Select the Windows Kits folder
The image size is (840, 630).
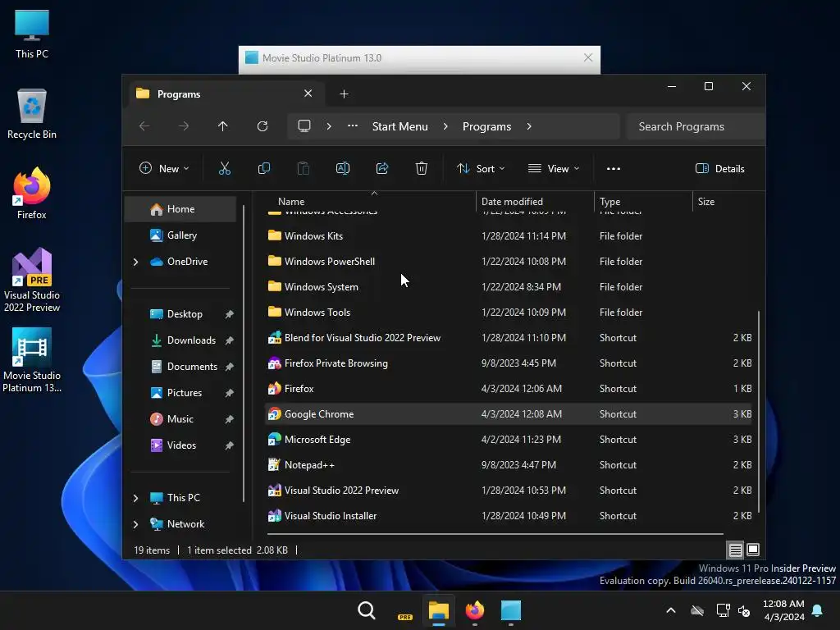[x=508, y=236]
